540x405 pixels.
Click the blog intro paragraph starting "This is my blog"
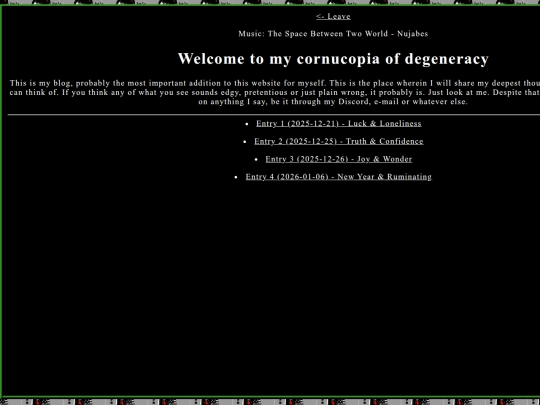274,92
